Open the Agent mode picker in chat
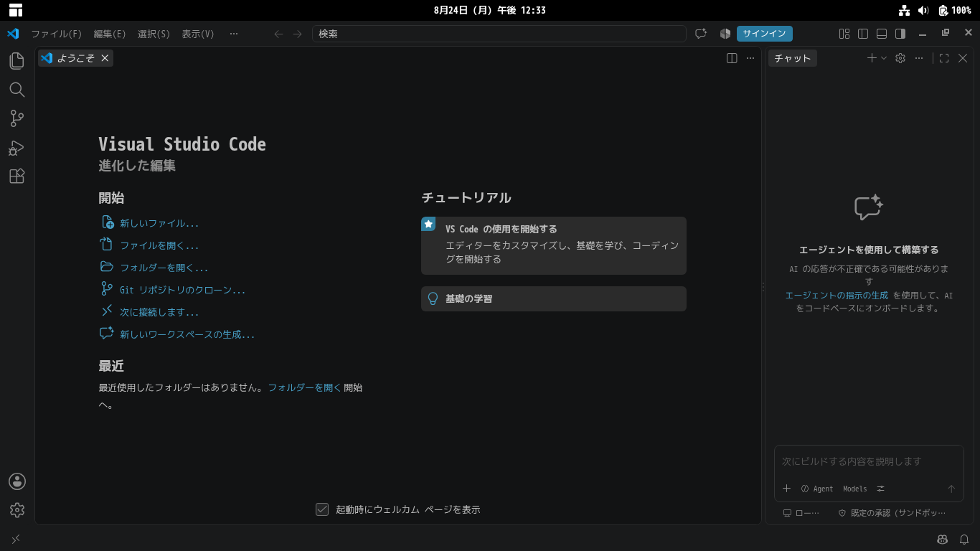The image size is (980, 551). (x=817, y=489)
